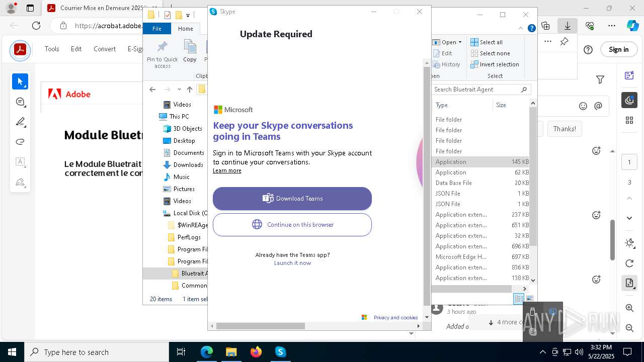Click Pin to Quick access in Explorer
This screenshot has height=362, width=644.
(x=162, y=54)
